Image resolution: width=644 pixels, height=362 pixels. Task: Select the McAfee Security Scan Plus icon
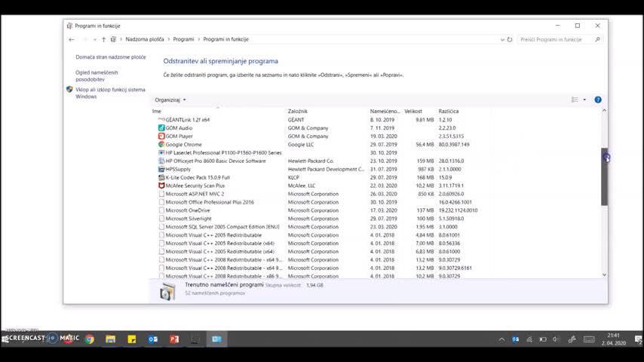[161, 186]
